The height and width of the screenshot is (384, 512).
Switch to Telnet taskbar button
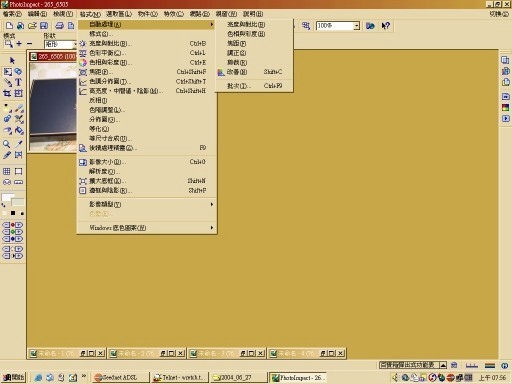click(180, 377)
